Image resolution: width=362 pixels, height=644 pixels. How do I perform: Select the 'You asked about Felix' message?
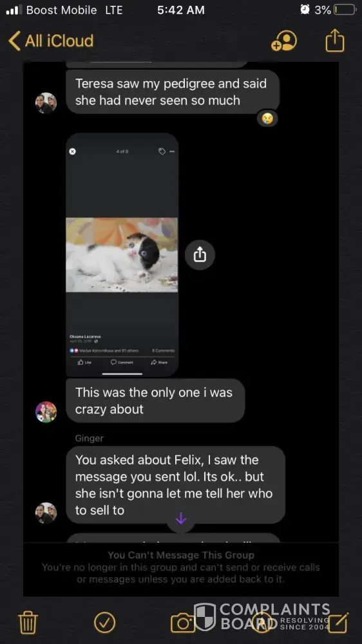[175, 485]
